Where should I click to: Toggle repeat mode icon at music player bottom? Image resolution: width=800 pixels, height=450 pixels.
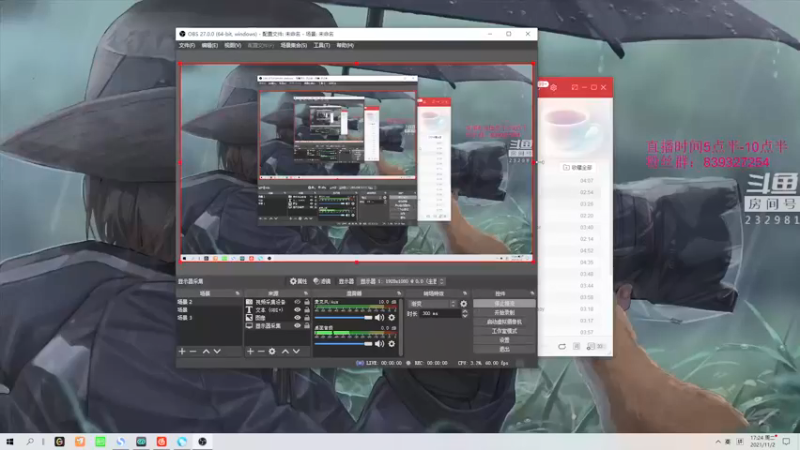562,346
